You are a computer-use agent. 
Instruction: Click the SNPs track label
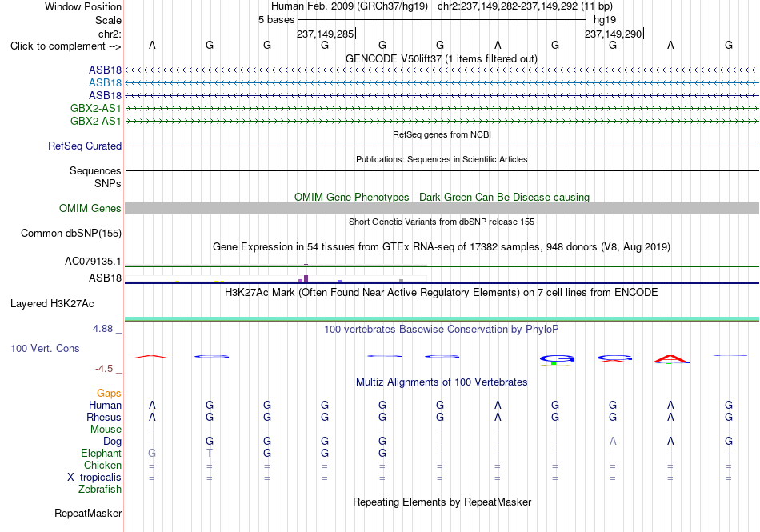pos(108,184)
